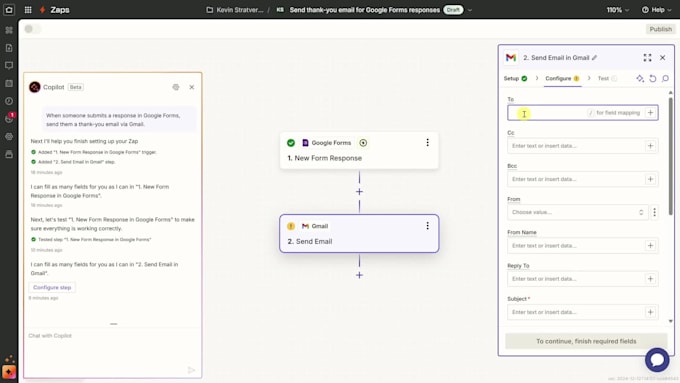Click the Configure step button in Copilot

click(52, 287)
